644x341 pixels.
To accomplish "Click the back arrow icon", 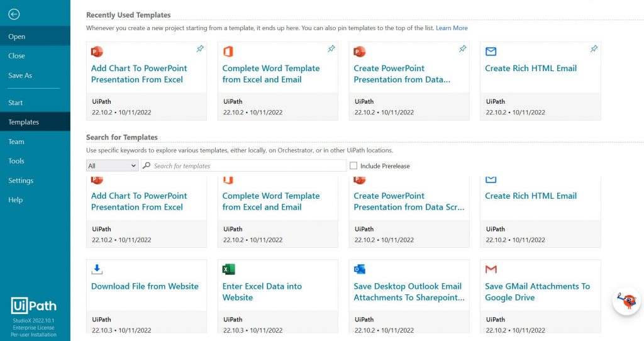I will (x=14, y=14).
